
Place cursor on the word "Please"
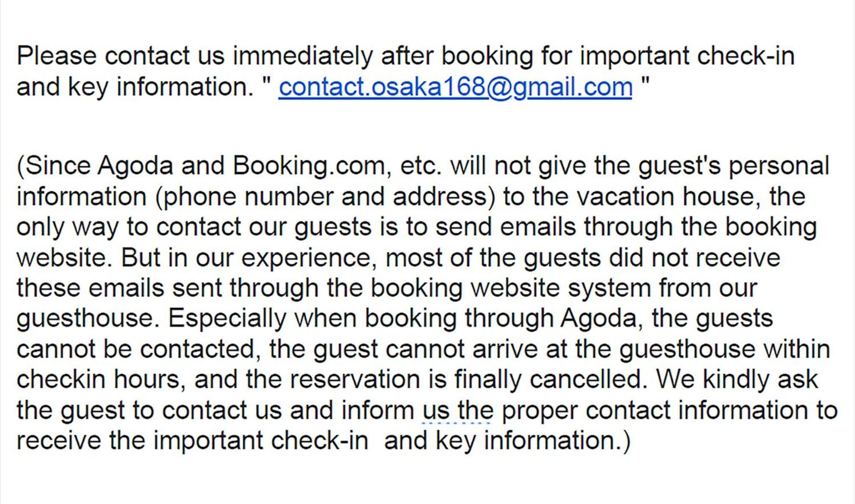click(56, 56)
